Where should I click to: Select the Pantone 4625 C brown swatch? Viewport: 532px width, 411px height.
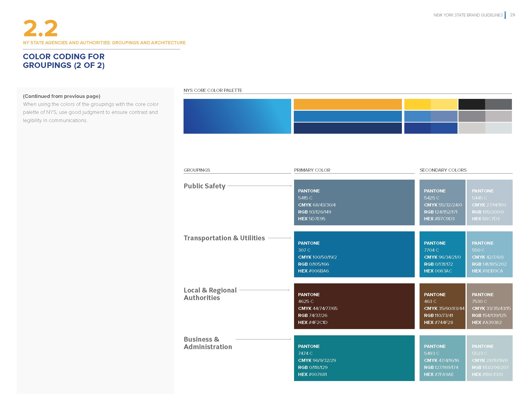coord(354,306)
